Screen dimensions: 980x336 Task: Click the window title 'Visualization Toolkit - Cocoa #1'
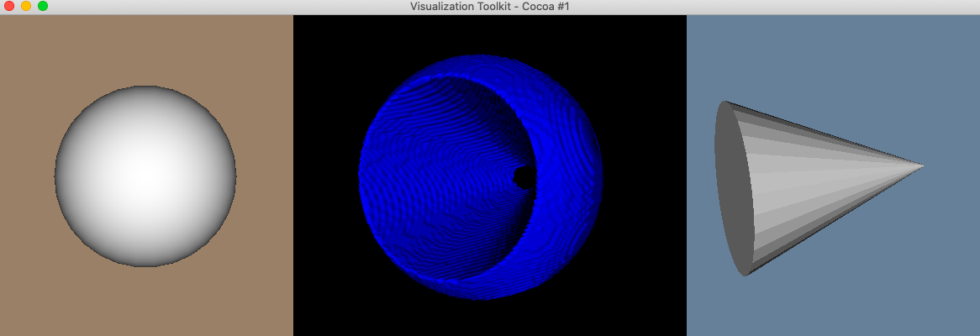coord(489,6)
